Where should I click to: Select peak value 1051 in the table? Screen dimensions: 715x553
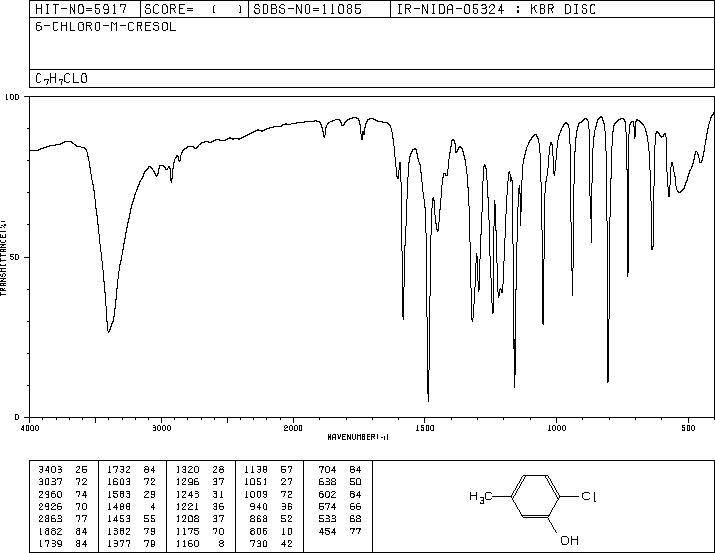256,482
